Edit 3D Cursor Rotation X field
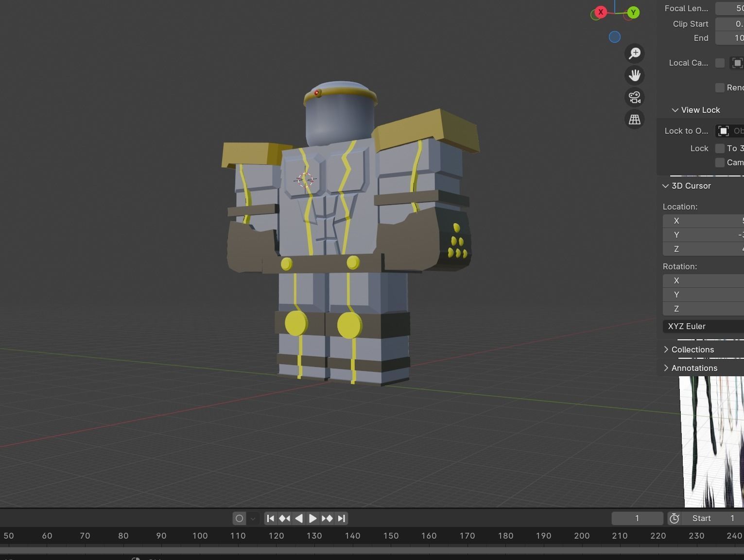 [x=703, y=280]
